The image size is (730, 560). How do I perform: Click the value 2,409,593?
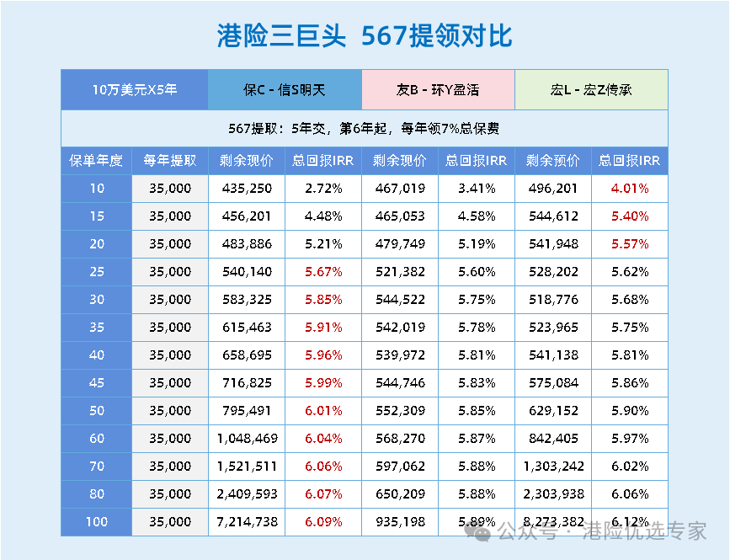pyautogui.click(x=247, y=494)
